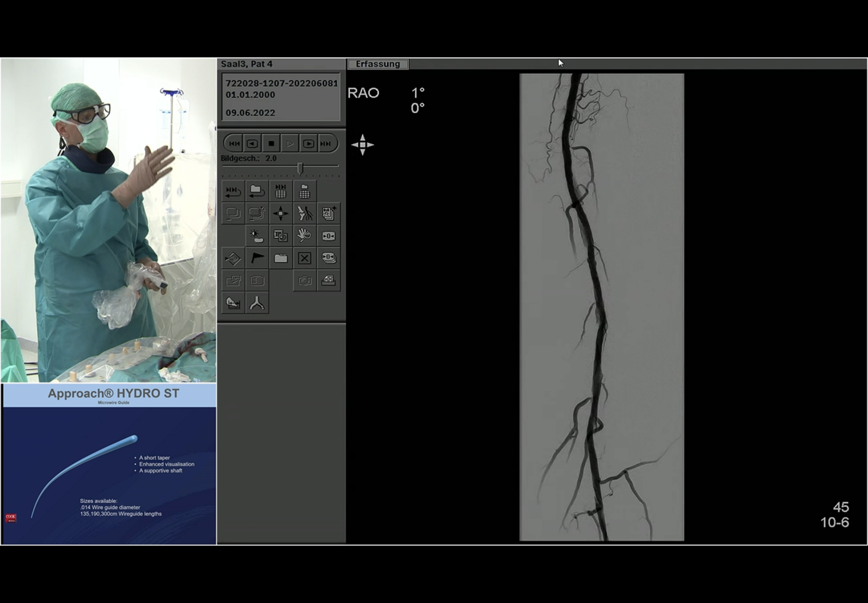Click the Bildgesch. speed slider handle

point(300,168)
